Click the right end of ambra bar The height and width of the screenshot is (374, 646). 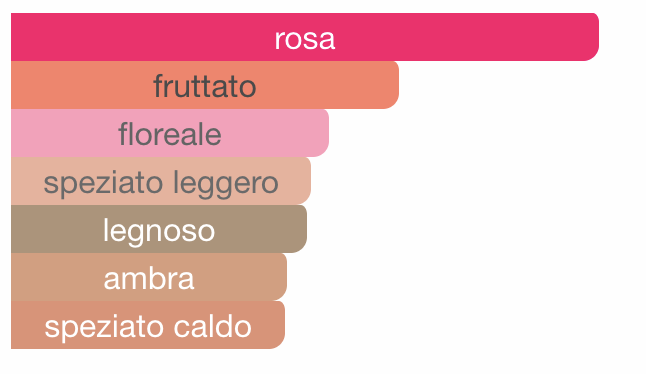tap(278, 277)
